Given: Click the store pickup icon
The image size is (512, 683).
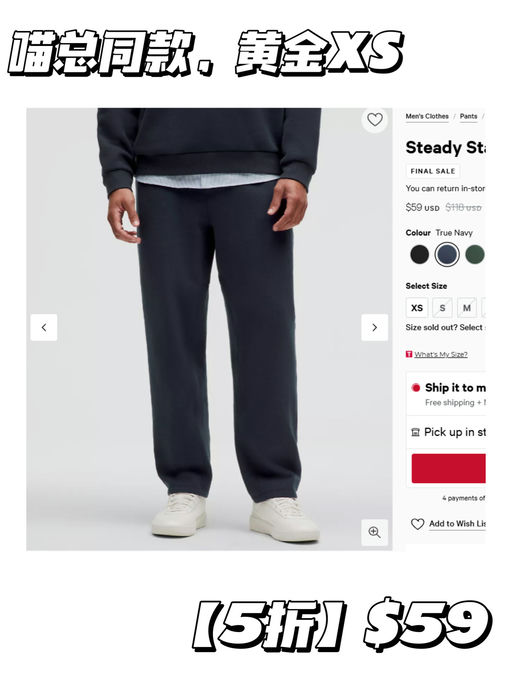Looking at the screenshot, I should pyautogui.click(x=415, y=433).
